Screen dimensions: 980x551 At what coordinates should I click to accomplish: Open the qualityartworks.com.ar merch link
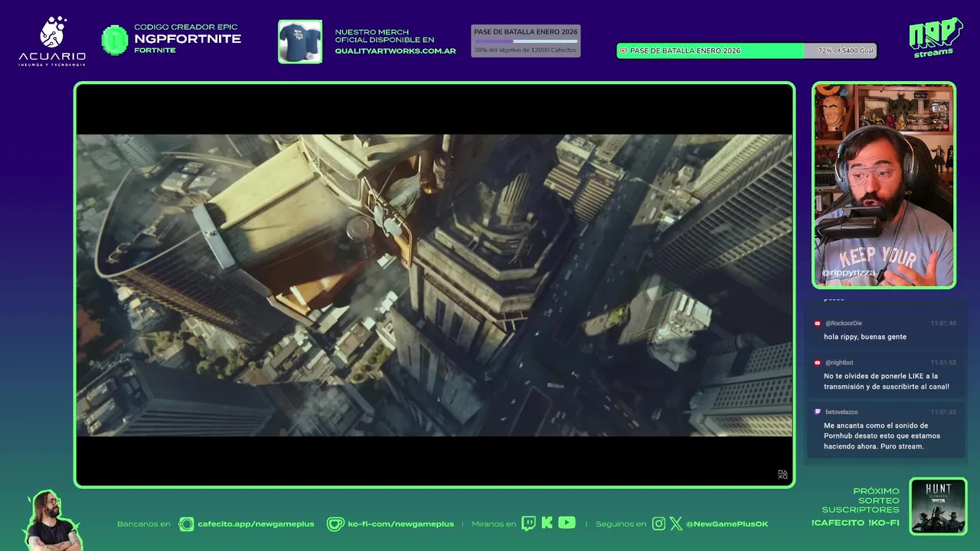click(x=395, y=51)
